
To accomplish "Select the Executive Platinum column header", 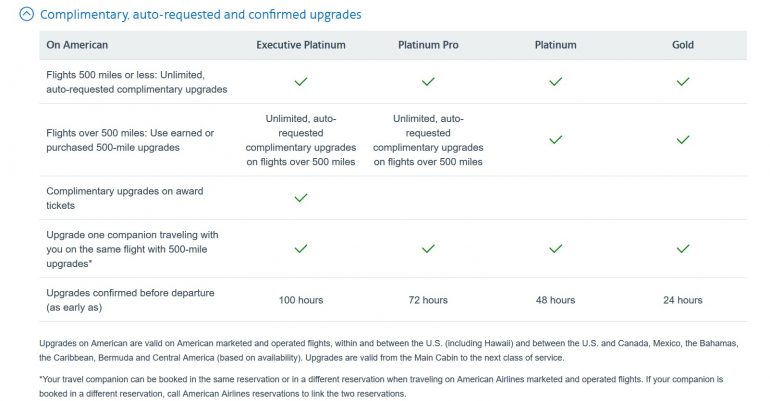I will point(300,45).
